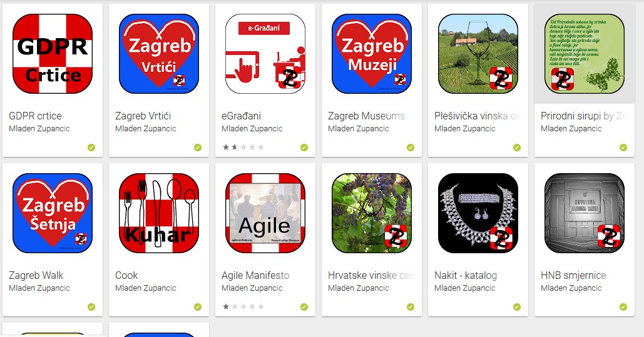The image size is (644, 337).
Task: Open the e-Građani app icon
Action: click(x=265, y=54)
